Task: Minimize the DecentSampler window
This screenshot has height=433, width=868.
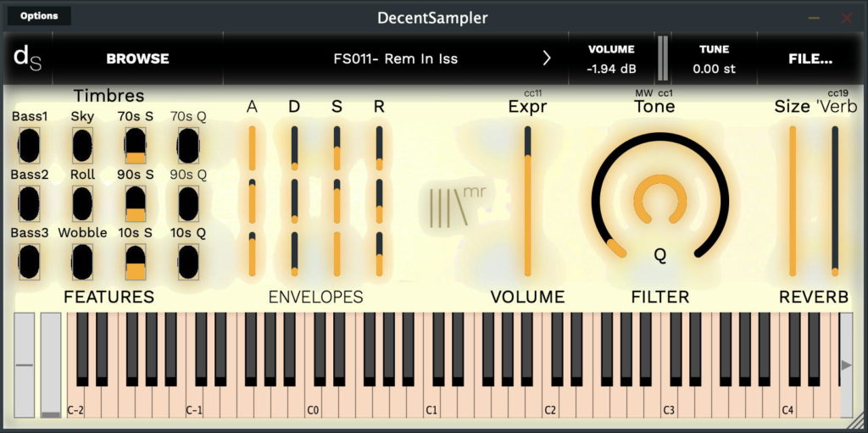Action: coord(814,18)
